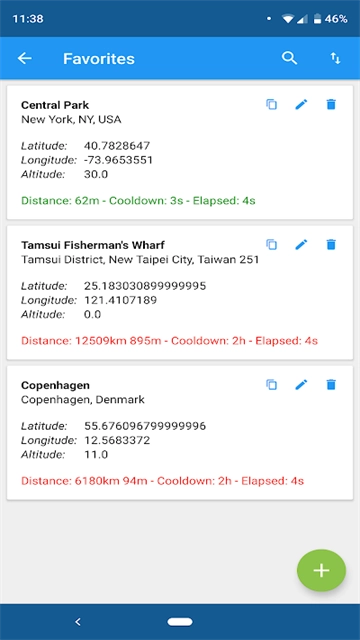Copy the Copenhagen favorite

click(271, 384)
